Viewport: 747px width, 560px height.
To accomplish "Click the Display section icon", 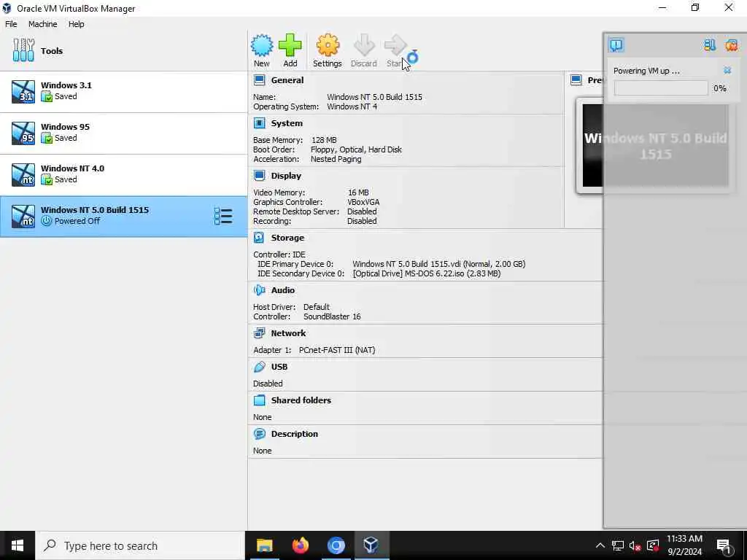I will pyautogui.click(x=259, y=176).
